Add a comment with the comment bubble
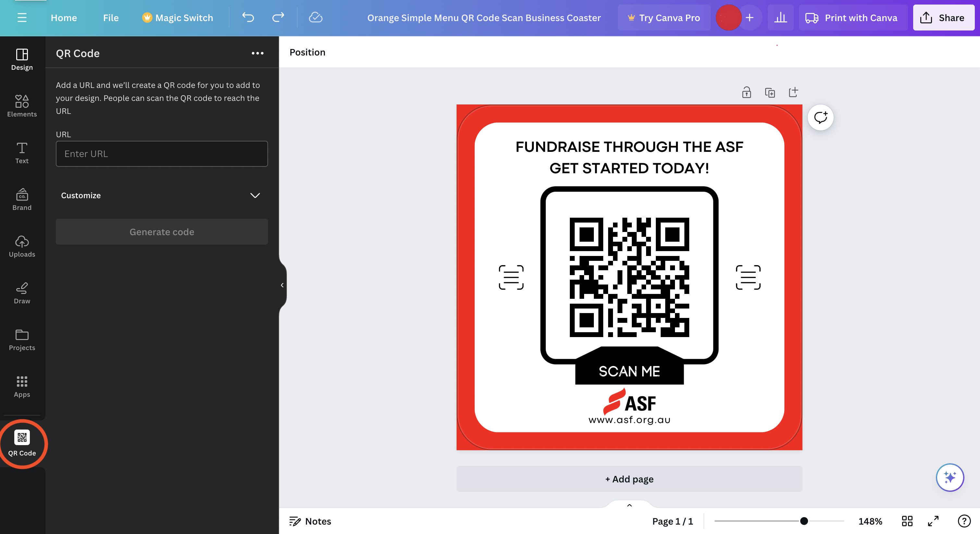 point(821,117)
